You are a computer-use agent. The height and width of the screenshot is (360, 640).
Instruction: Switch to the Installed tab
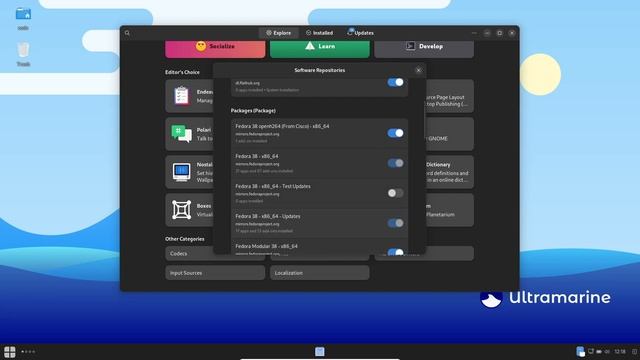(320, 33)
